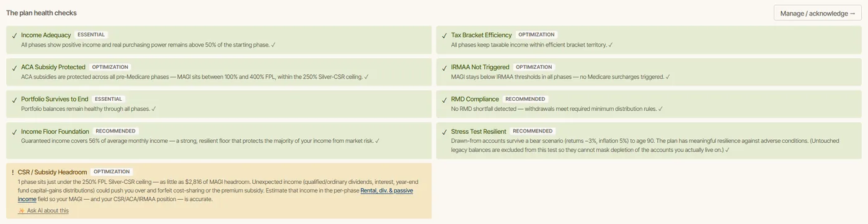This screenshot has height=224, width=868.
Task: Click the ACA Subsidy Protected checkmark icon
Action: (x=14, y=67)
